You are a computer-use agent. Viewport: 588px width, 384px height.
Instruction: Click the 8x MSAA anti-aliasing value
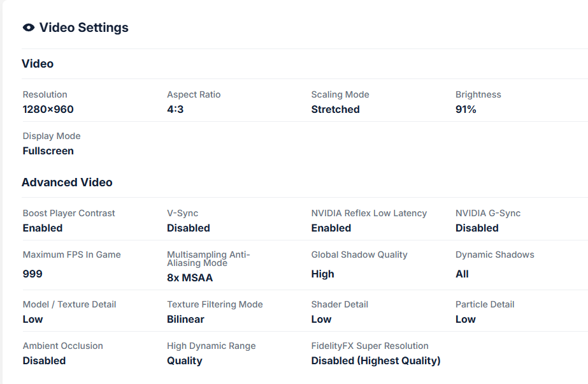pos(190,277)
